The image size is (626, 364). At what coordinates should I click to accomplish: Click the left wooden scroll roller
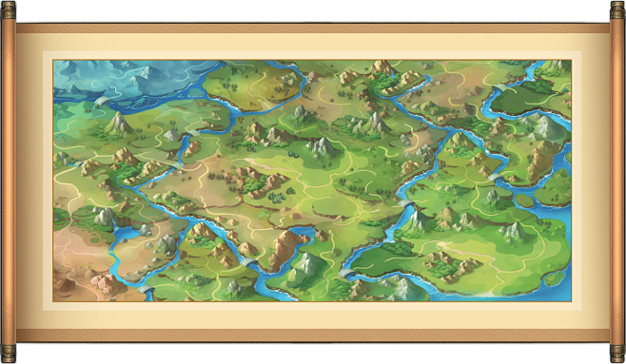pos(8,182)
